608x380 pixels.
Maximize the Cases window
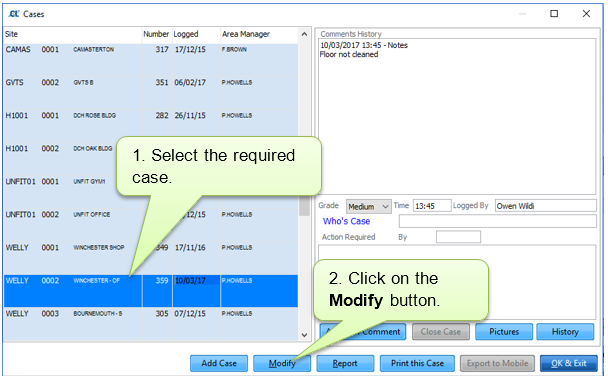(x=554, y=14)
